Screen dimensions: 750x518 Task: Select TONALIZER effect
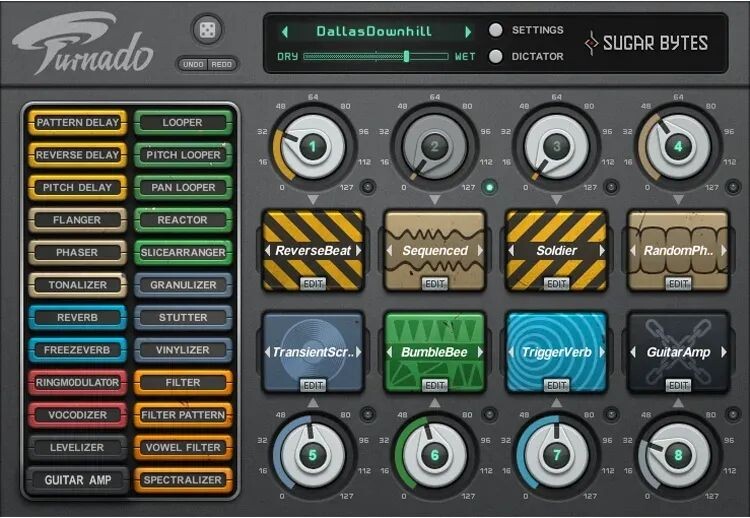point(77,285)
